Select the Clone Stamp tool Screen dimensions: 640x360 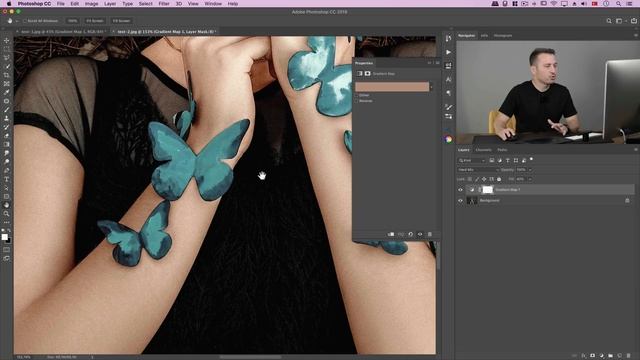pos(7,118)
